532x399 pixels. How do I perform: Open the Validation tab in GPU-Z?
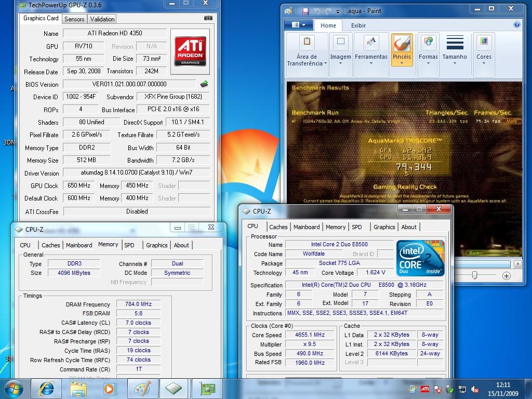pos(102,19)
